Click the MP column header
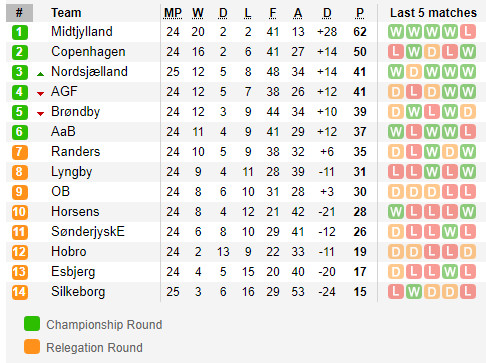Screen dimensions: 486x363 (173, 13)
